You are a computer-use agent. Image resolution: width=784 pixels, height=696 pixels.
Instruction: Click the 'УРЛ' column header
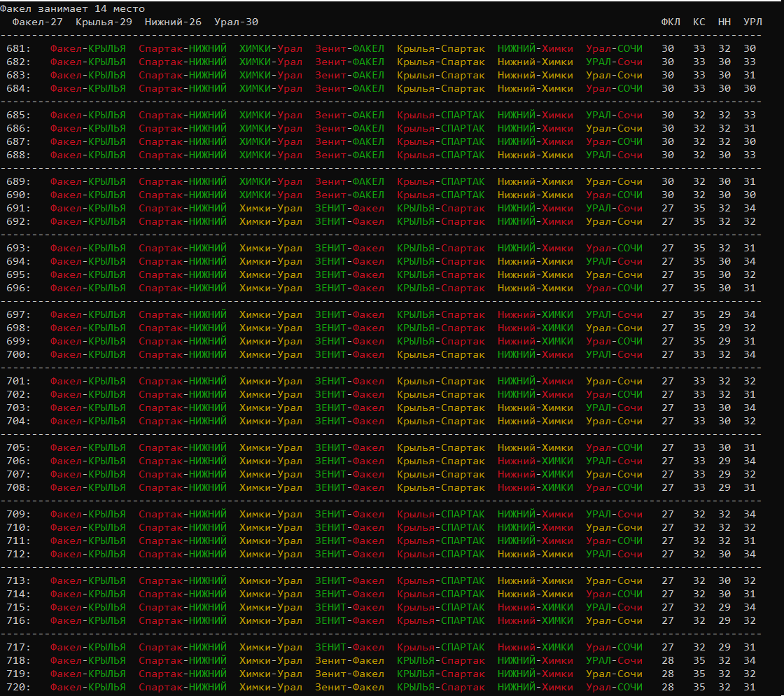752,22
